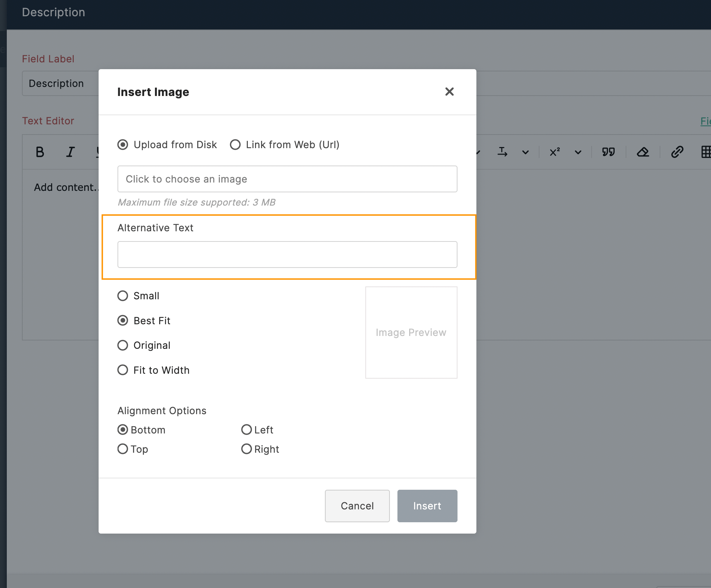Viewport: 711px width, 588px height.
Task: Close the Insert Image dialog with X
Action: [449, 92]
